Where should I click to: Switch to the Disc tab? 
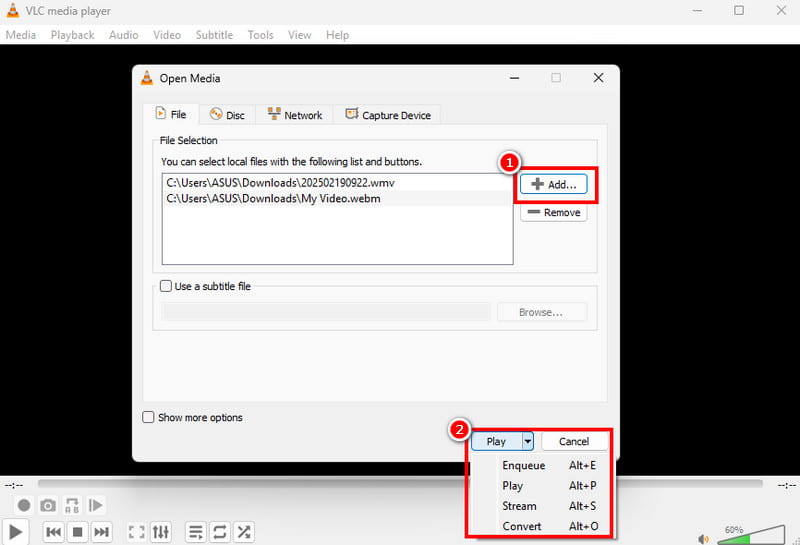point(227,115)
